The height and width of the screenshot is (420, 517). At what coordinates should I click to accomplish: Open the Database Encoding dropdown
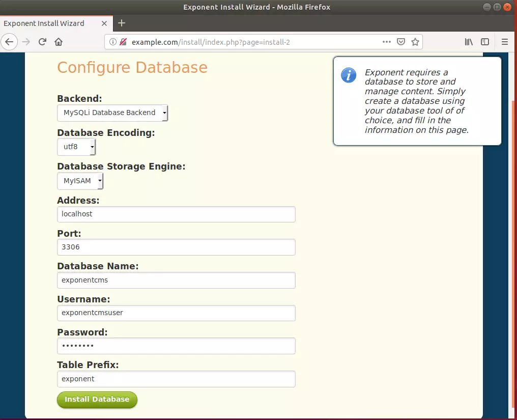[x=76, y=147]
